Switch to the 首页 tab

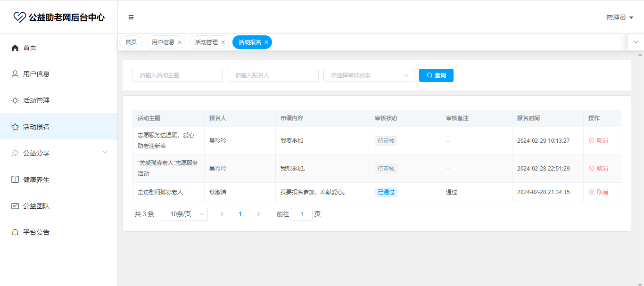click(131, 42)
